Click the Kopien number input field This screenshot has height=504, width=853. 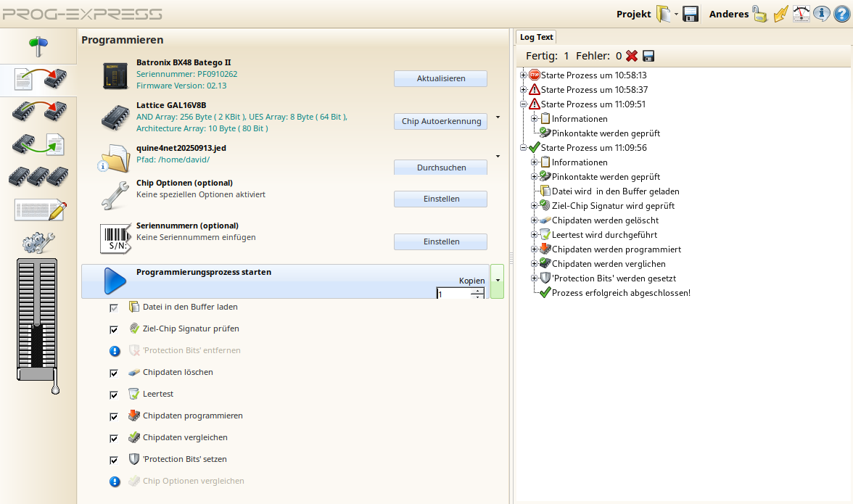click(x=453, y=294)
